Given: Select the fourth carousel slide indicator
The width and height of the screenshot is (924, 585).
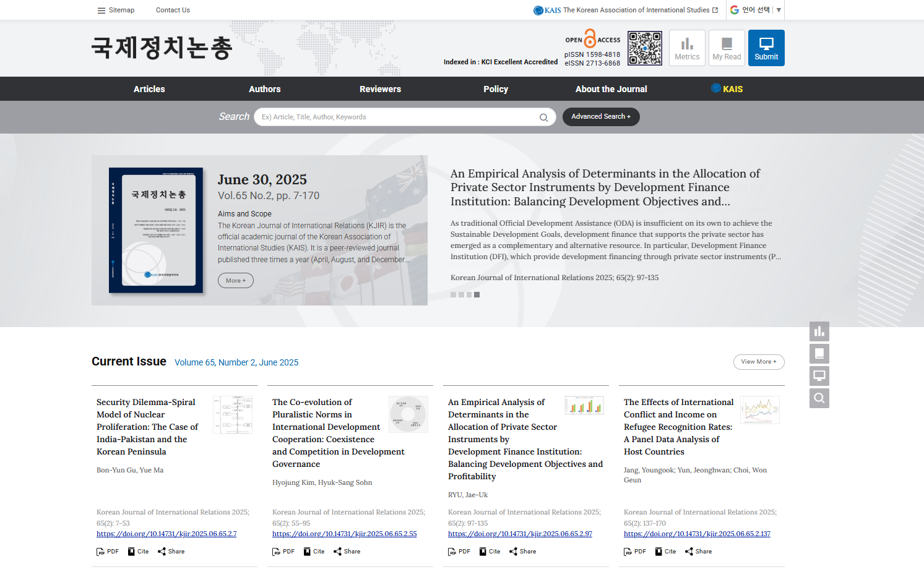Looking at the screenshot, I should (477, 295).
